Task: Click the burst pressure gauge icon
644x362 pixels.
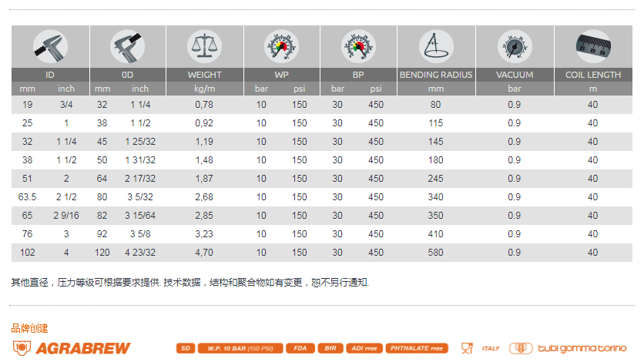Action: [358, 46]
